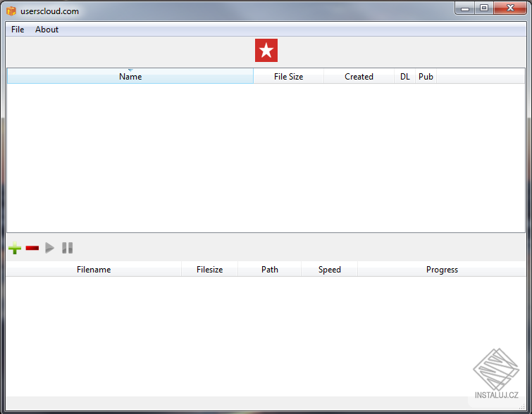Add a file with green plus icon
This screenshot has height=414, width=532.
pos(15,248)
